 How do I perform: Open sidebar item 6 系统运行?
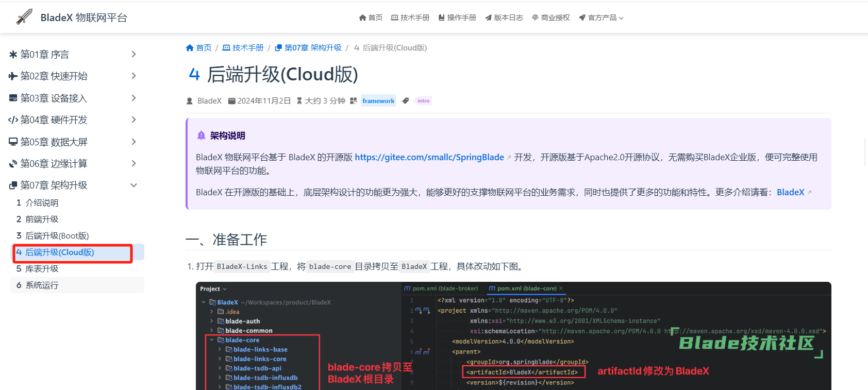[x=77, y=285]
